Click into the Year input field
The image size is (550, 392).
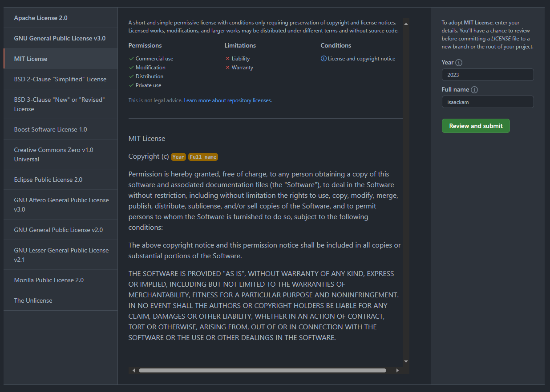(487, 75)
